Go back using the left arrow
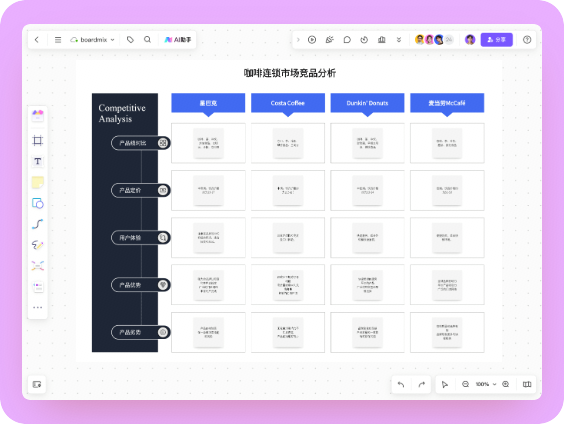Screen dimensions: 564x424 tap(37, 40)
